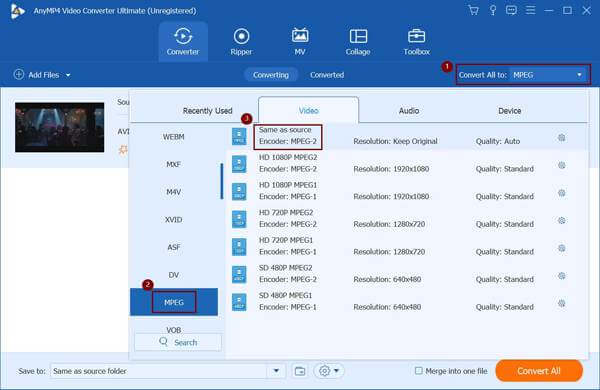Click the format list scrollbar

point(222,181)
